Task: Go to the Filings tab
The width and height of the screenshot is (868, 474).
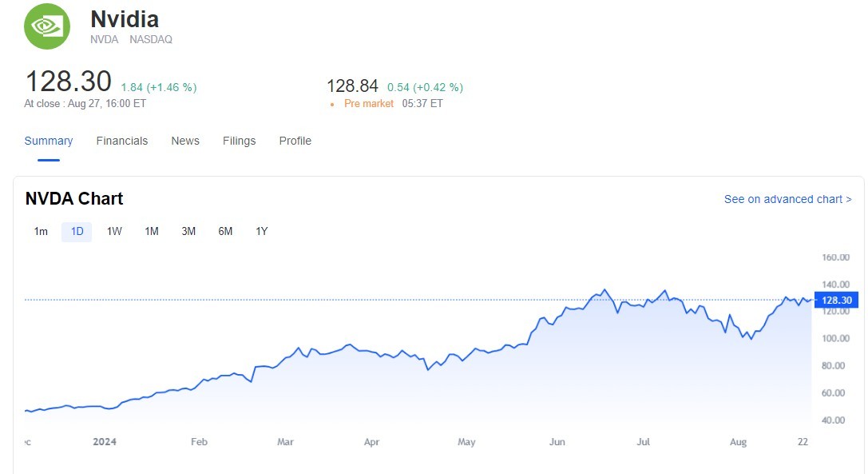Action: (x=240, y=141)
